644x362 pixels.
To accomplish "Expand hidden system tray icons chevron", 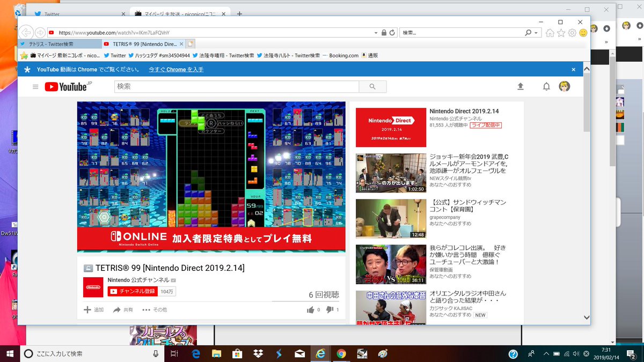I will (x=546, y=353).
